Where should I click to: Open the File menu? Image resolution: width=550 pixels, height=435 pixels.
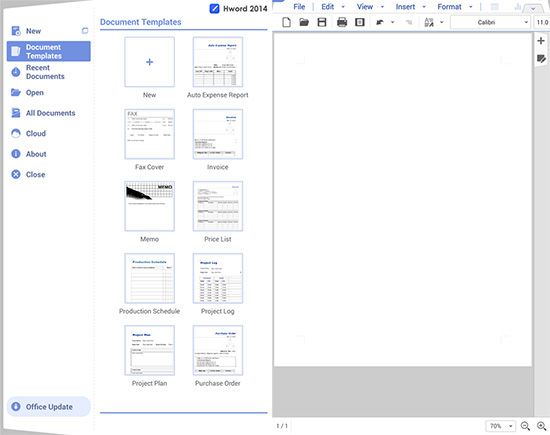(299, 7)
